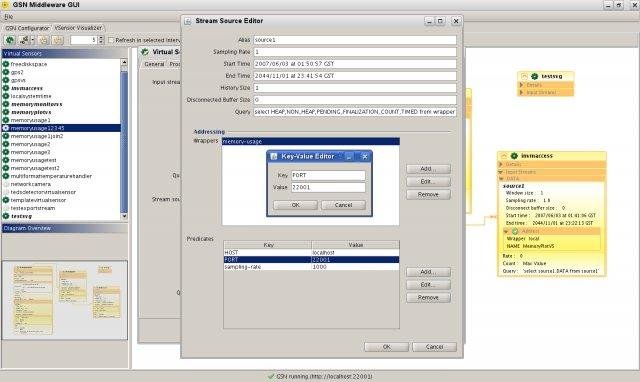The width and height of the screenshot is (640, 382).
Task: Click OK at the bottom of the Stream Source Editor
Action: click(386, 347)
